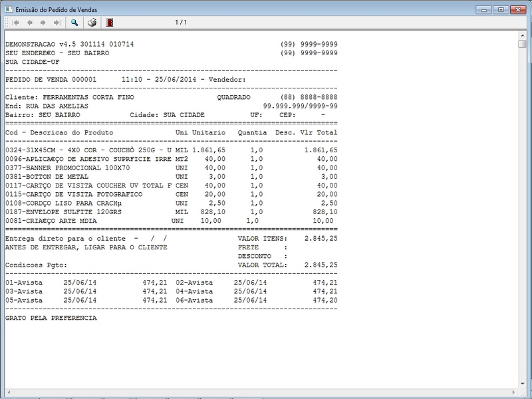Click the page indicator 1 / 1
The width and height of the screenshot is (532, 399).
point(181,23)
